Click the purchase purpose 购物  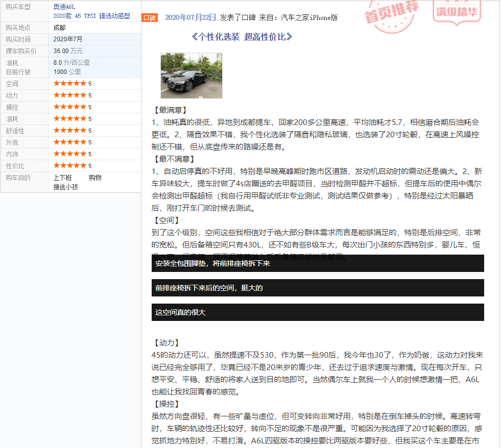pos(95,178)
